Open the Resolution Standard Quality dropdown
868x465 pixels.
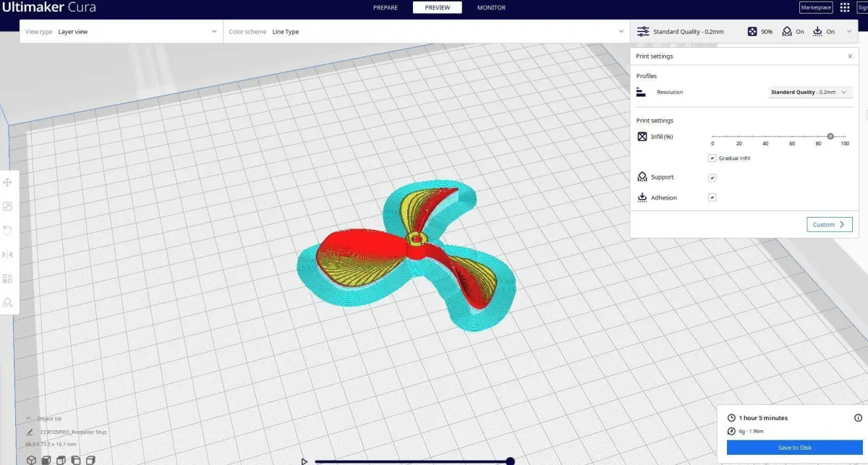(809, 93)
